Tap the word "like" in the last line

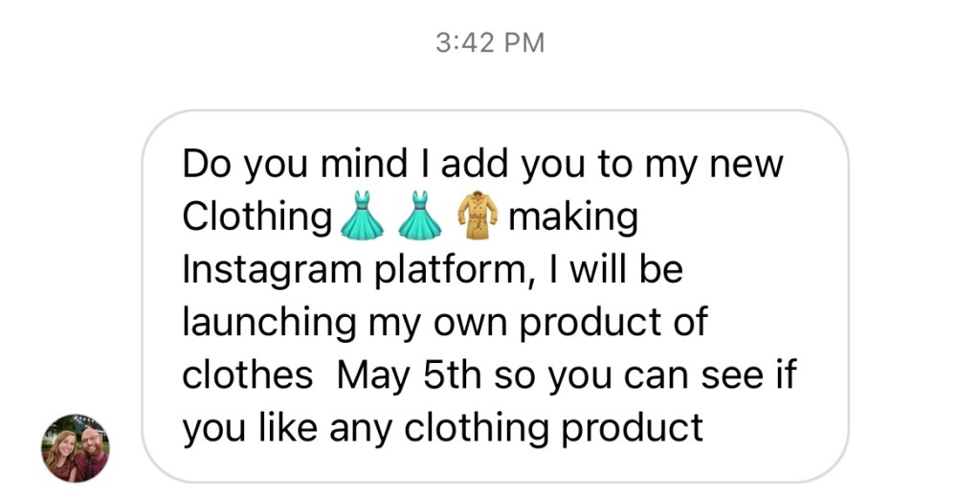(x=288, y=427)
